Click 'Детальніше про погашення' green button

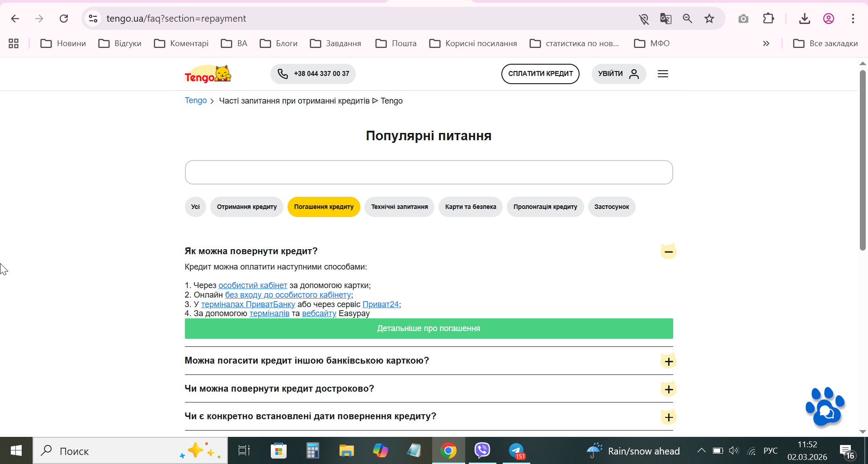429,328
